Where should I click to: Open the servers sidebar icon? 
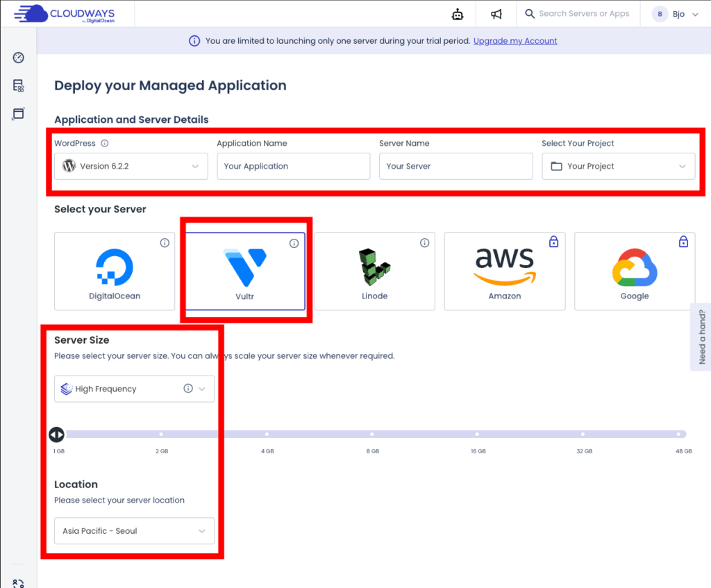tap(19, 85)
